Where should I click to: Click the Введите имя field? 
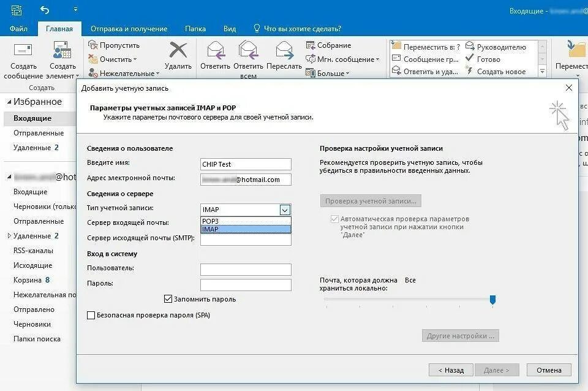point(246,164)
